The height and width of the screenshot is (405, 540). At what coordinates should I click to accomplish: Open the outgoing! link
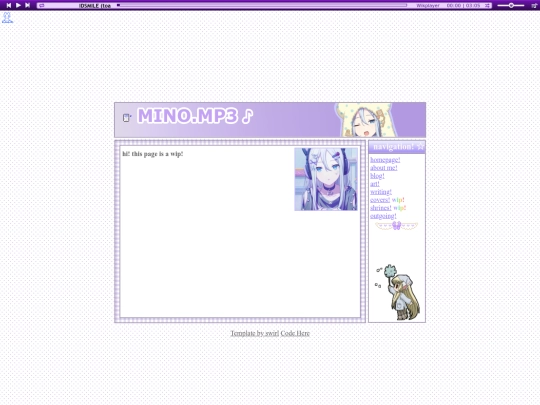pos(383,216)
